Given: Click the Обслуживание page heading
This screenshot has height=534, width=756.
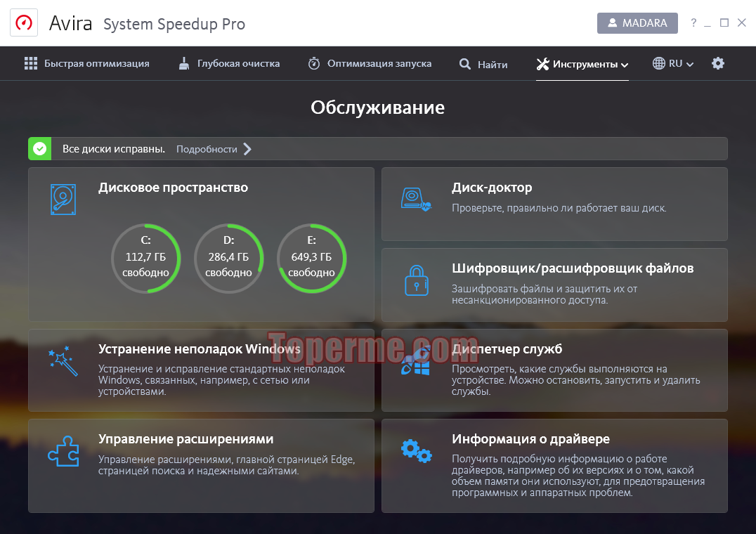Looking at the screenshot, I should (377, 108).
